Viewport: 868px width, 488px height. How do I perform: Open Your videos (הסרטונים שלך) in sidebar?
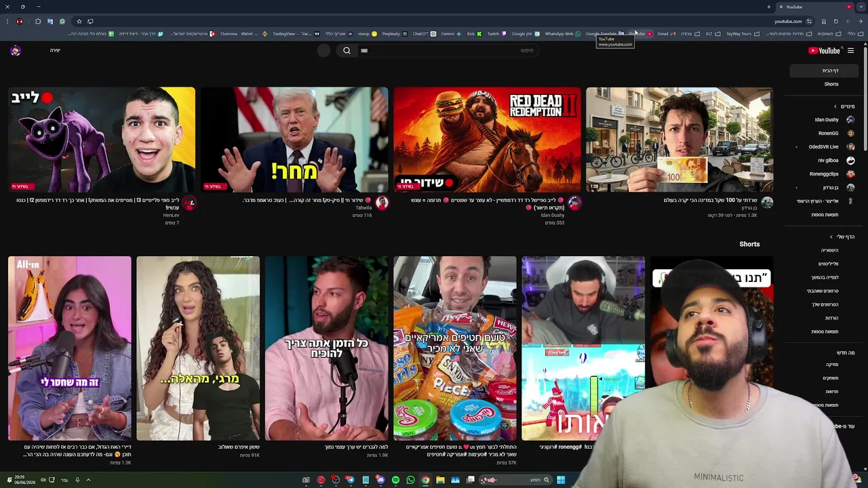[x=825, y=304]
